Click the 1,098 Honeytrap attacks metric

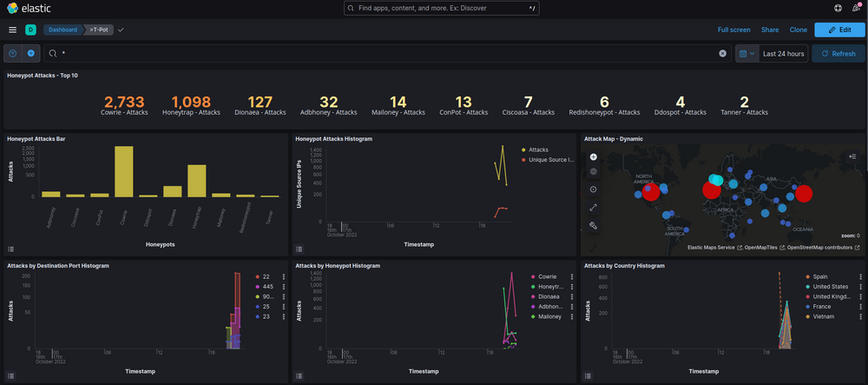(191, 105)
